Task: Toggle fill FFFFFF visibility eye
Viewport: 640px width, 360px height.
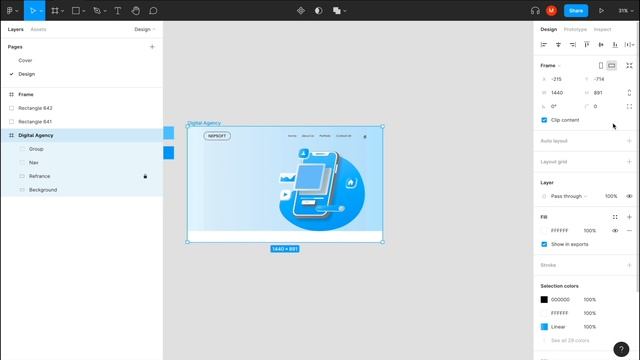Action: 615,231
